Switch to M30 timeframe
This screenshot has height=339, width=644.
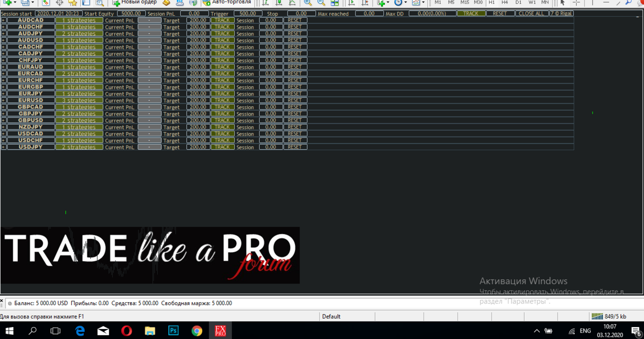478,2
